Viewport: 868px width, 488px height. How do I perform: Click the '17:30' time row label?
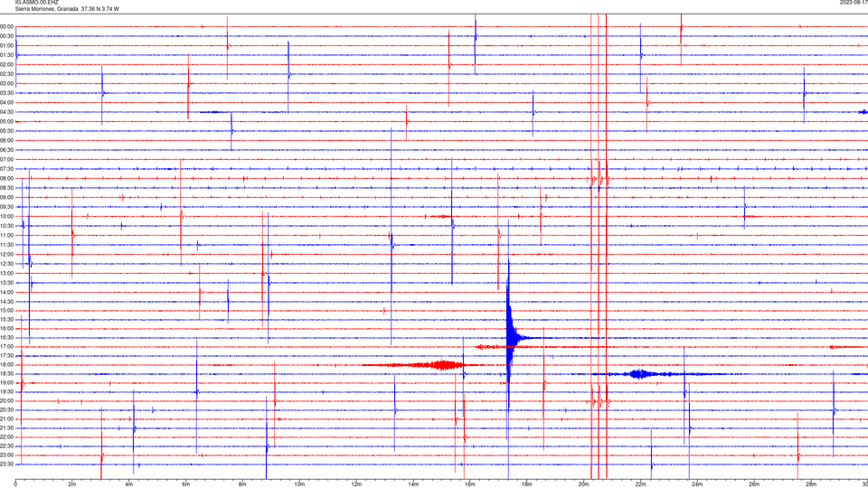coord(7,356)
